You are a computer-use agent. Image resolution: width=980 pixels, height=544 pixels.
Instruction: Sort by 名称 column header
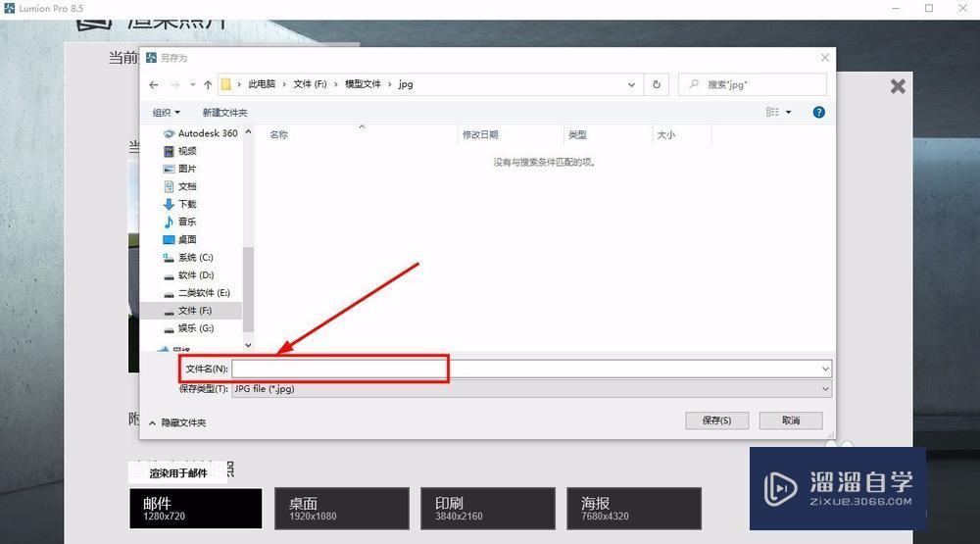point(278,134)
